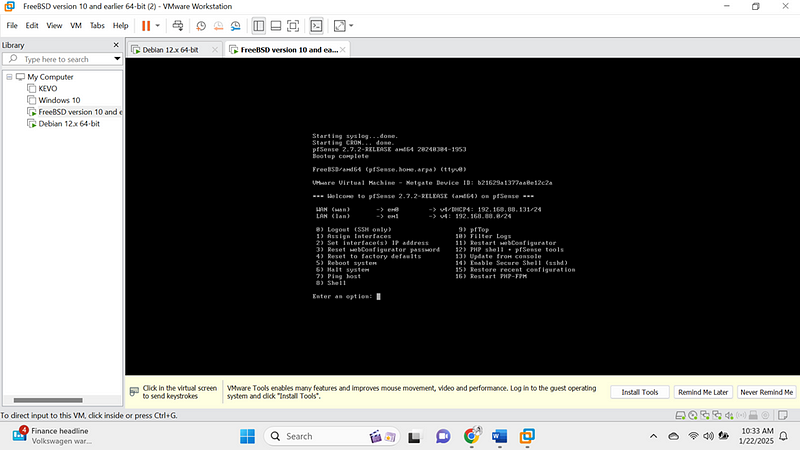Select the KEVO virtual machine
800x450 pixels.
tap(47, 88)
